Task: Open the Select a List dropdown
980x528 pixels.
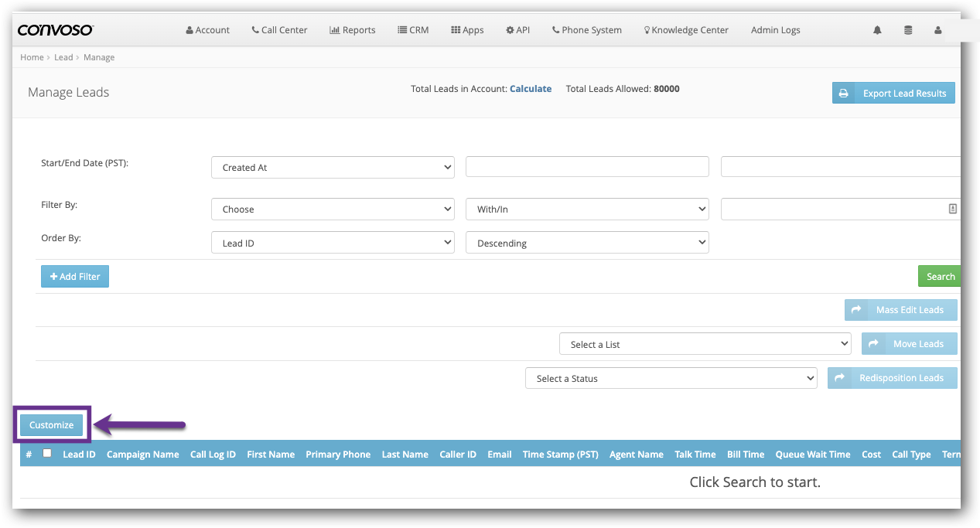Action: [x=705, y=344]
